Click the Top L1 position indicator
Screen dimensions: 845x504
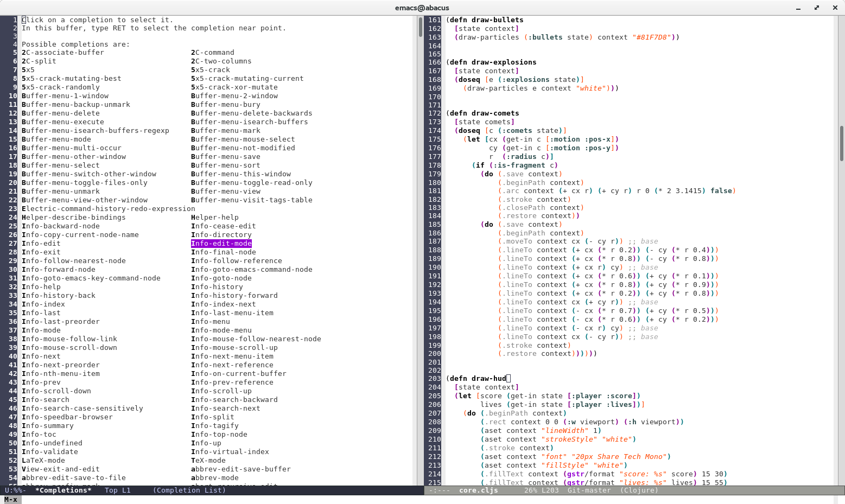(x=118, y=490)
